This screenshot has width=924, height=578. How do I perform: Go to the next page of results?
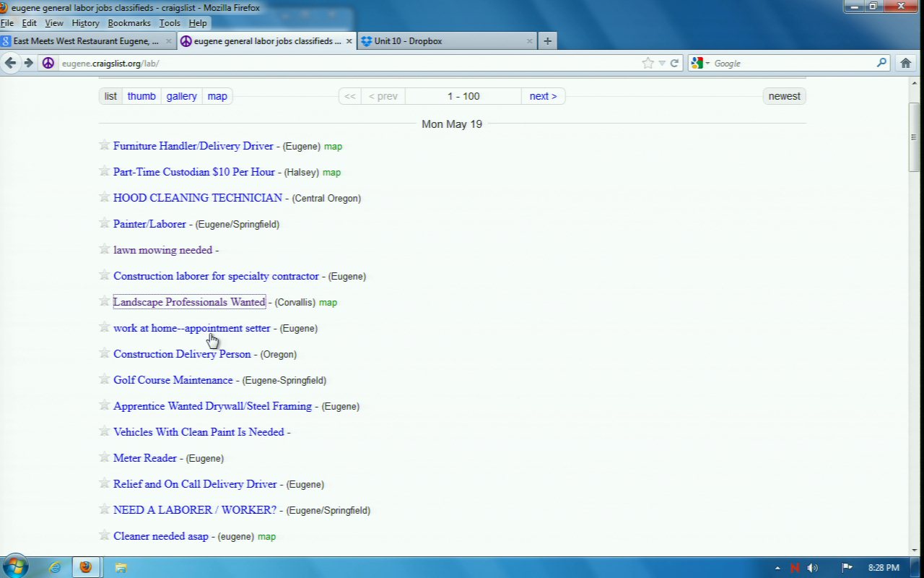[x=543, y=96]
